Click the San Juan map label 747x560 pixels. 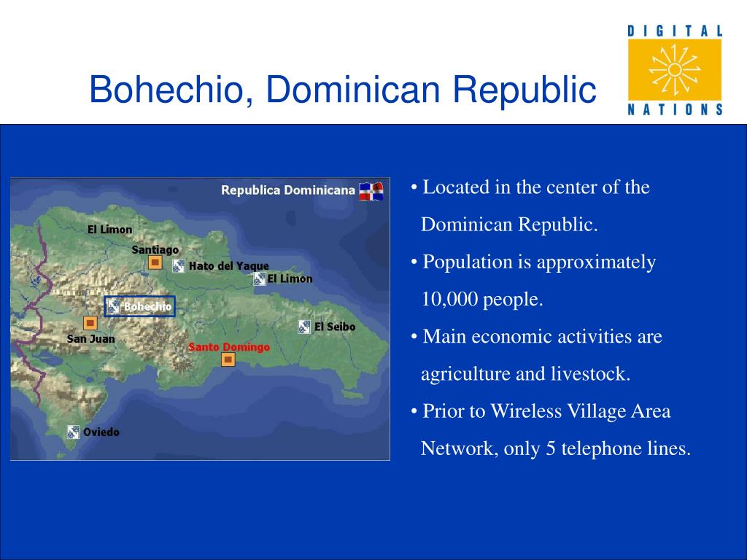90,338
